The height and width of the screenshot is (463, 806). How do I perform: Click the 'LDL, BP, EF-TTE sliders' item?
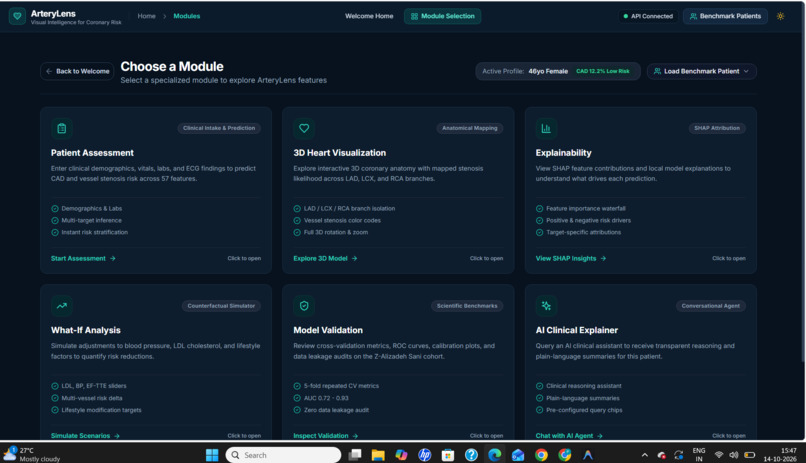[88, 386]
